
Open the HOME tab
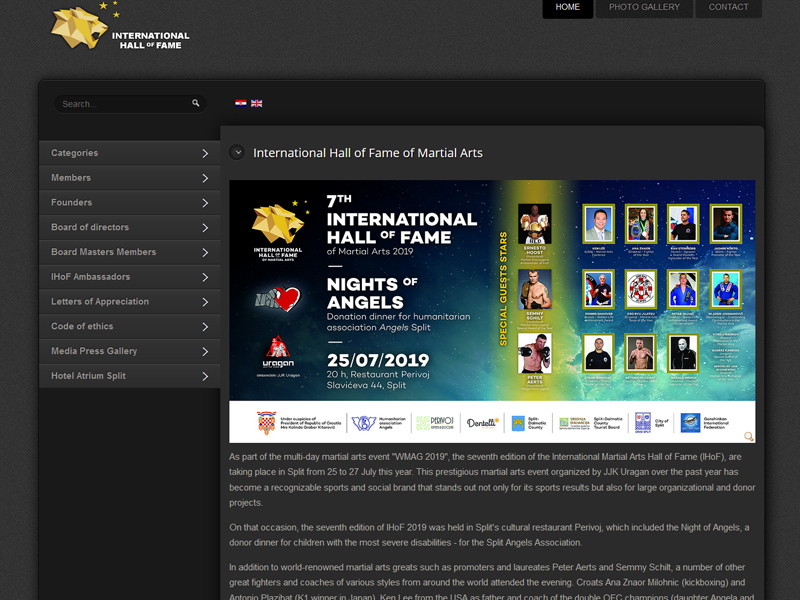[567, 7]
